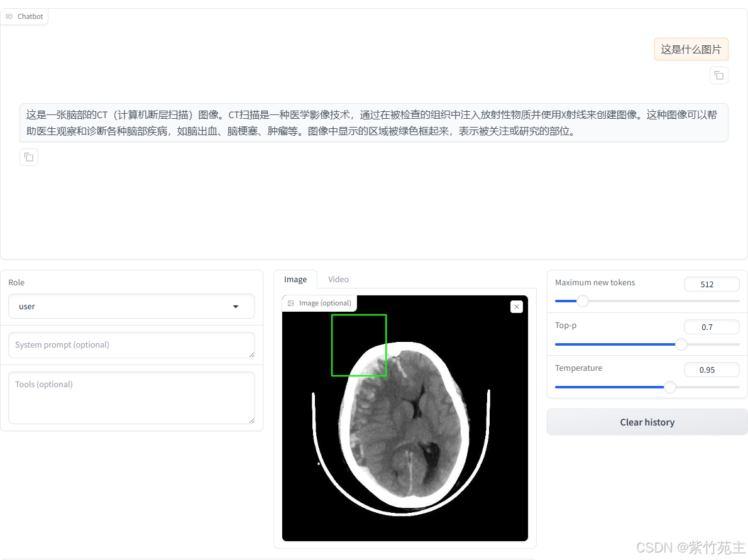This screenshot has width=748, height=560.
Task: Click the user message 这是什么图片
Action: 691,49
